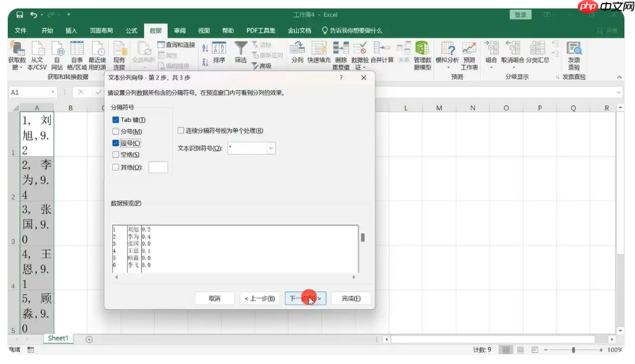Open Customize Quick Access Toolbar dropdown
Viewport: 635px width, 364px height.
coord(68,15)
